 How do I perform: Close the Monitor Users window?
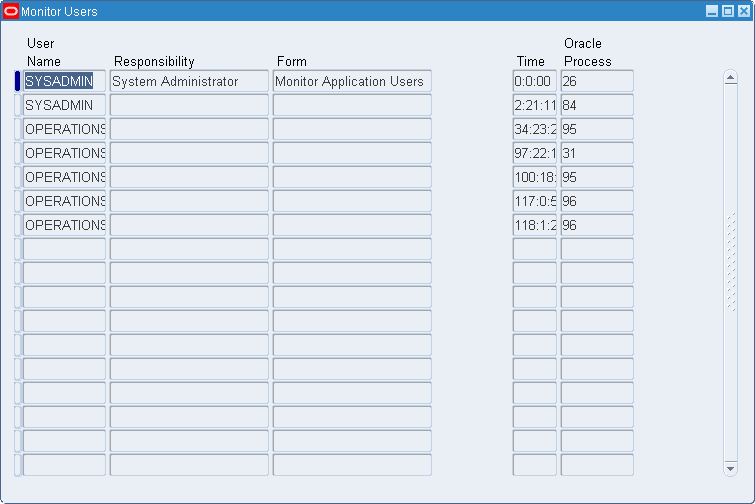[744, 11]
